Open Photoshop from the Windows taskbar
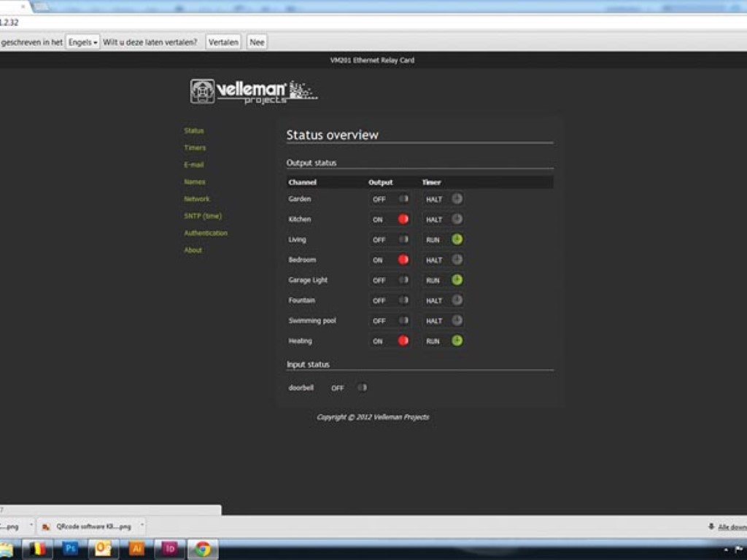Image resolution: width=747 pixels, height=560 pixels. pyautogui.click(x=71, y=548)
